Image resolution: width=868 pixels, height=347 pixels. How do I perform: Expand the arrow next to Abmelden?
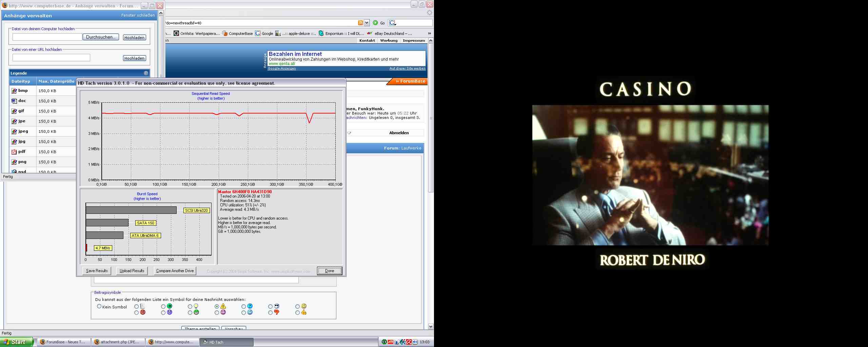coord(349,133)
